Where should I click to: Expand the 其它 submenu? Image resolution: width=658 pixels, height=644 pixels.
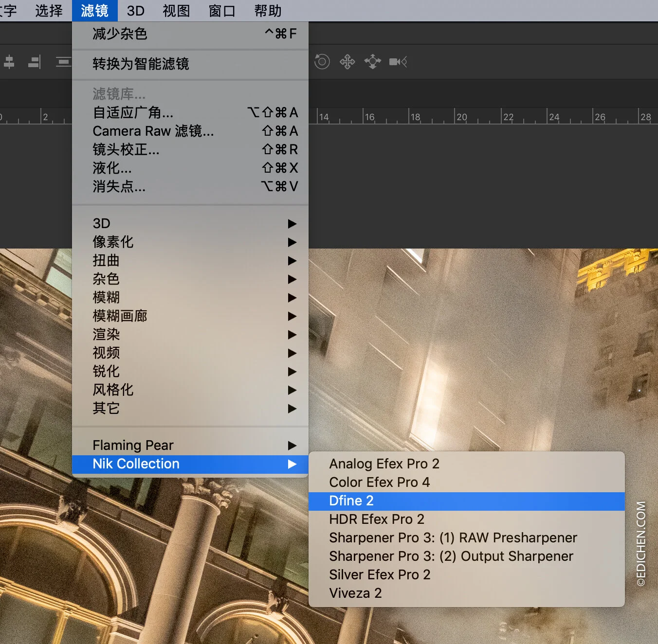190,408
